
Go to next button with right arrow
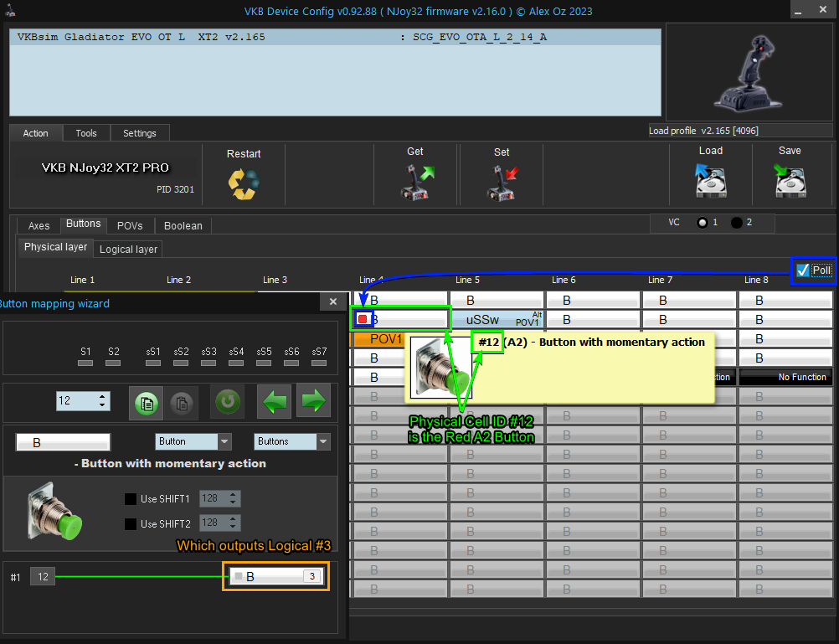point(313,401)
